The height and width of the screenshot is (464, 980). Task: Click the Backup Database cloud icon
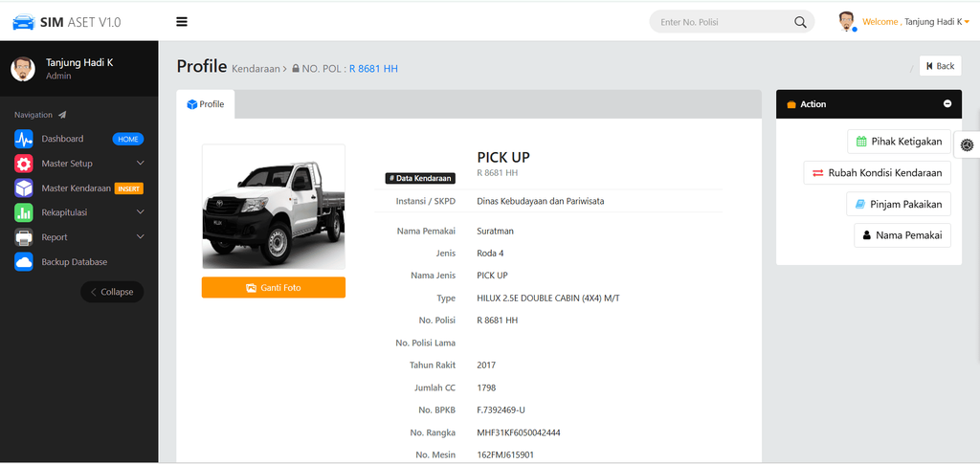click(24, 262)
